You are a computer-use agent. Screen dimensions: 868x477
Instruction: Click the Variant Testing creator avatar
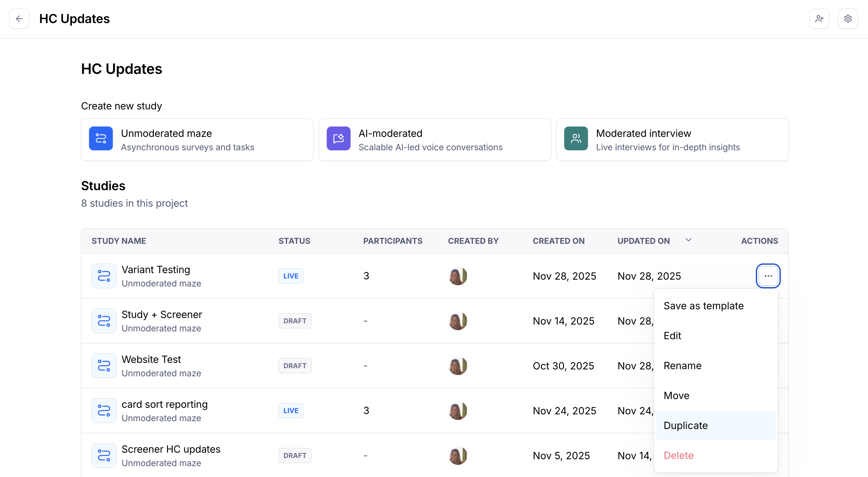458,276
